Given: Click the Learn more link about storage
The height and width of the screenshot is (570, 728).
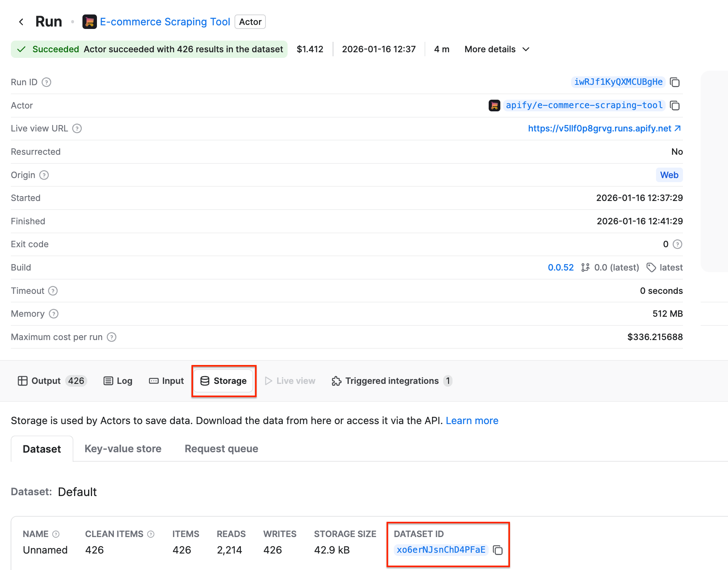Looking at the screenshot, I should pos(472,420).
